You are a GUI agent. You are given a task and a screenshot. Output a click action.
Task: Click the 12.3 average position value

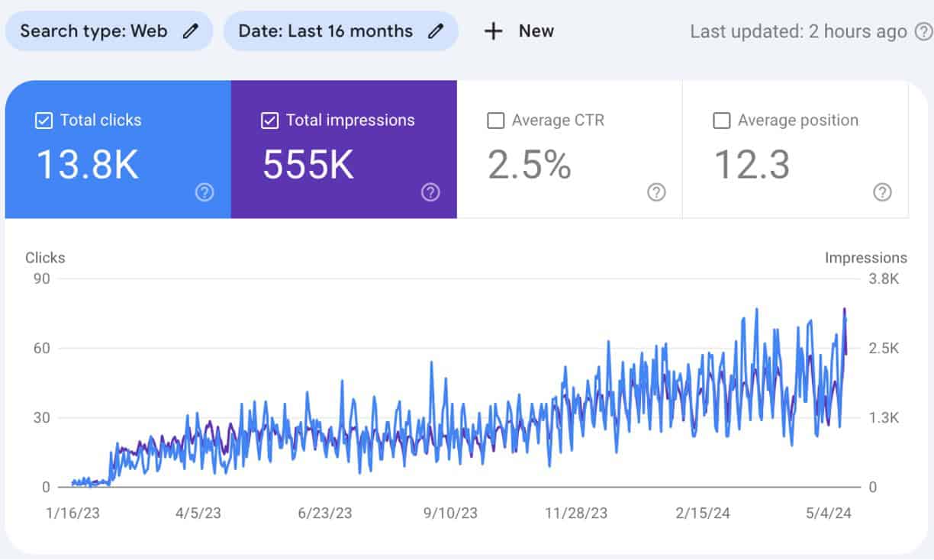pos(752,165)
